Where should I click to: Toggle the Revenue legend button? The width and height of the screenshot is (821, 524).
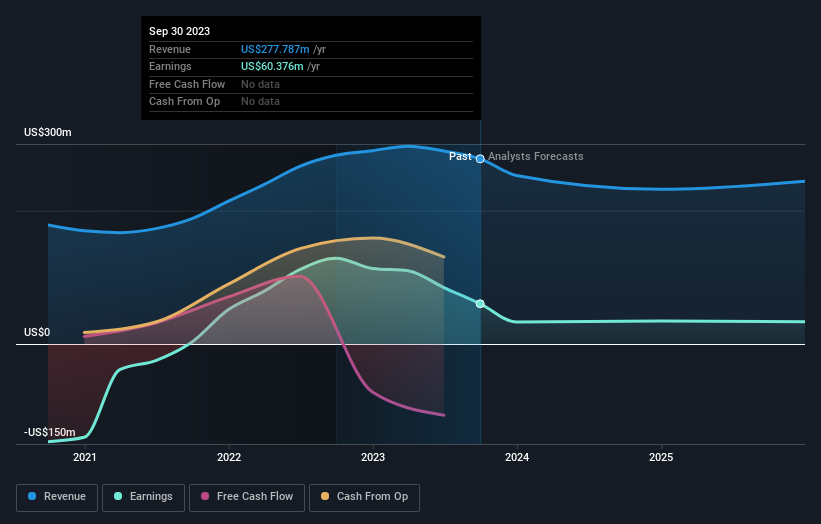57,497
